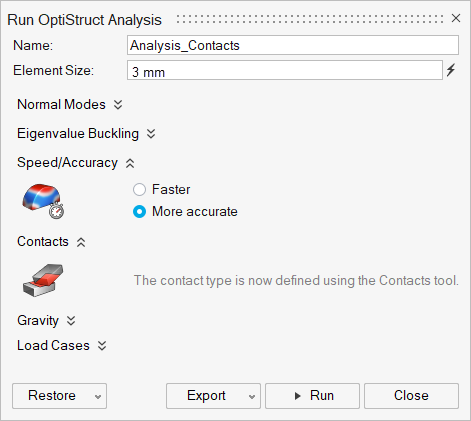Expand the Eigenvalue Buckling section
This screenshot has width=471, height=421.
click(151, 134)
